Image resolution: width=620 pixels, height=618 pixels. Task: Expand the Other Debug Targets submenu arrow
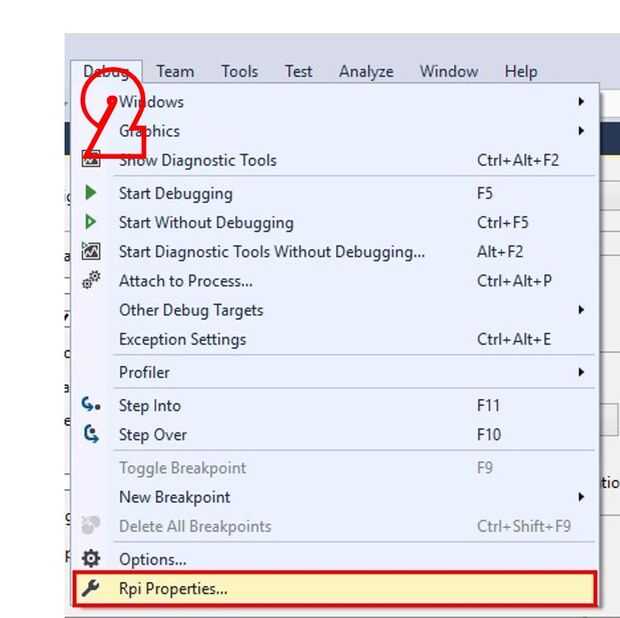[x=580, y=310]
